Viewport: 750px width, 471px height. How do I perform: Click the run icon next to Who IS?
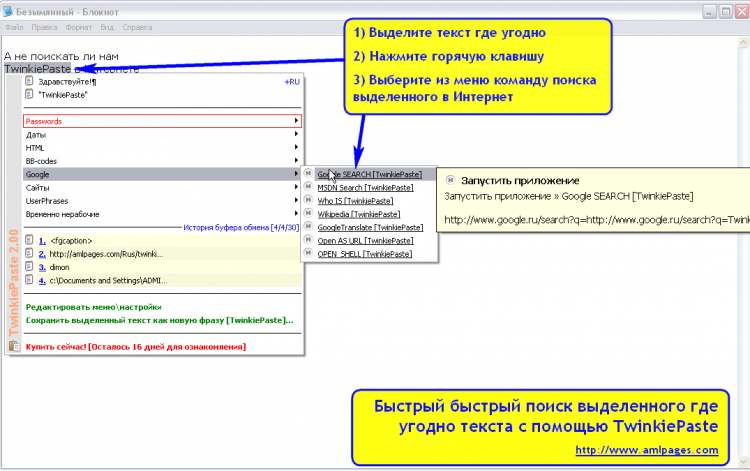309,200
